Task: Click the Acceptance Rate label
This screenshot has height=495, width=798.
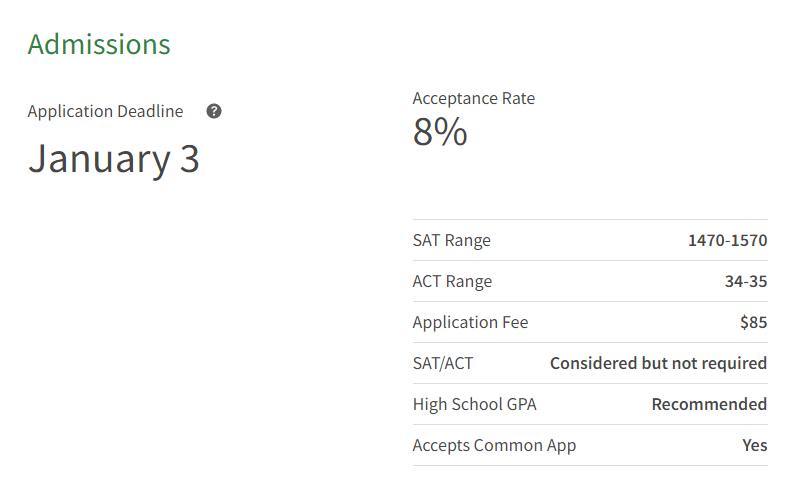Action: (x=473, y=98)
